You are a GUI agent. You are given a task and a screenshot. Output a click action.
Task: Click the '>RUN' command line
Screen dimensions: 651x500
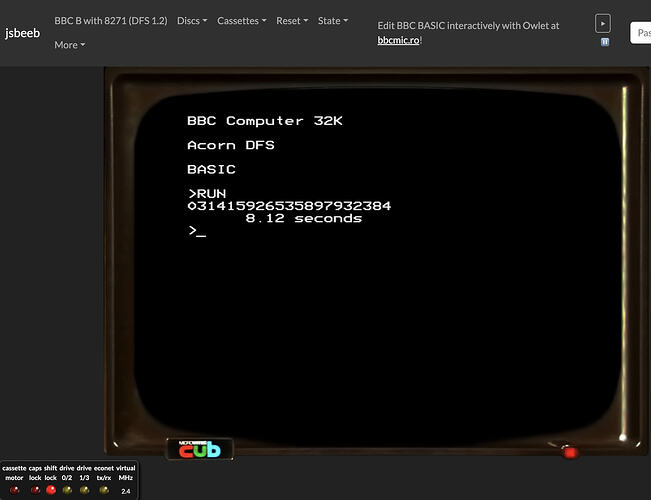point(207,194)
